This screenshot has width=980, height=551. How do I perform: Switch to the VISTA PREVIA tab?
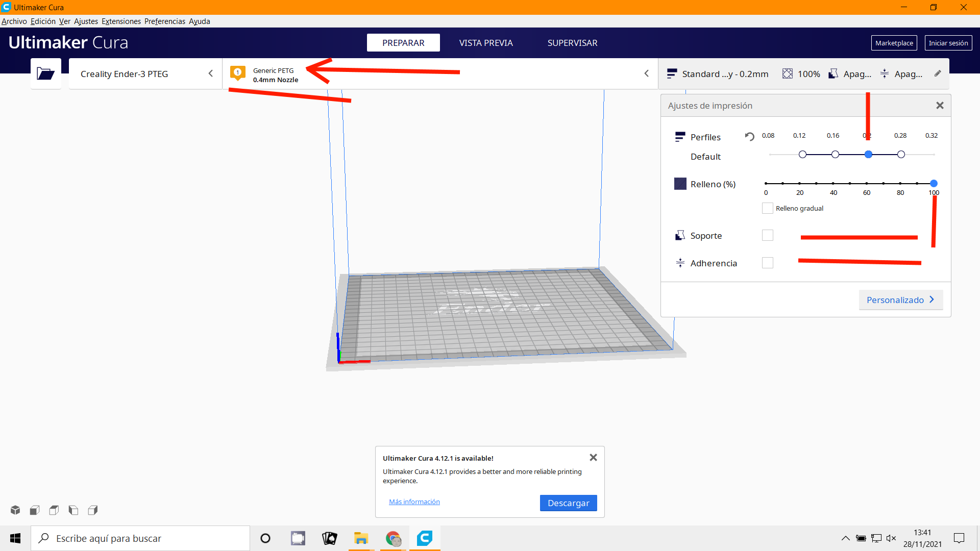point(485,43)
